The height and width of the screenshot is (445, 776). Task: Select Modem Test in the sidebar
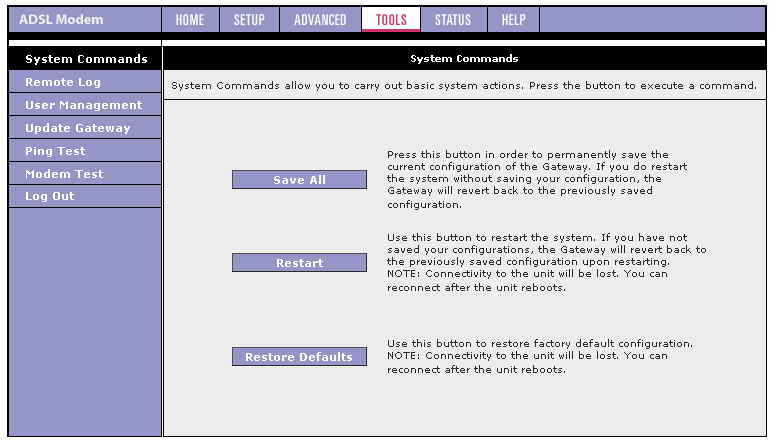(x=85, y=174)
